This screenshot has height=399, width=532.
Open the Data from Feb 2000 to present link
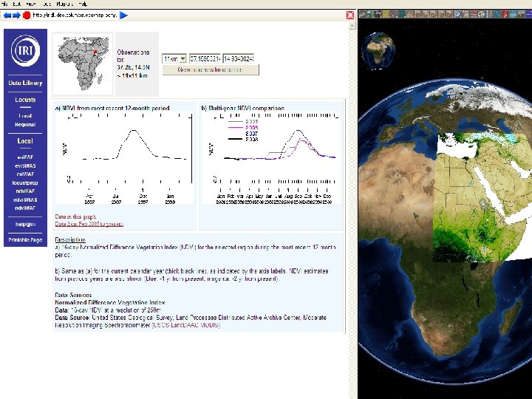(89, 224)
